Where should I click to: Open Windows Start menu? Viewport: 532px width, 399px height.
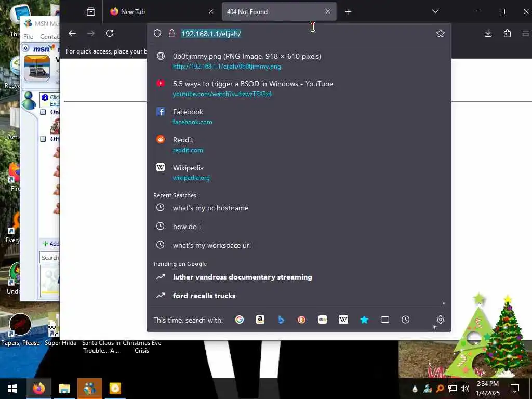coord(12,389)
